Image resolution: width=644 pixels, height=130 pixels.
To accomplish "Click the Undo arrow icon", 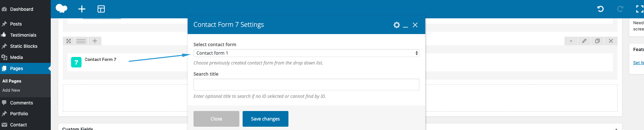I will 600,9.
